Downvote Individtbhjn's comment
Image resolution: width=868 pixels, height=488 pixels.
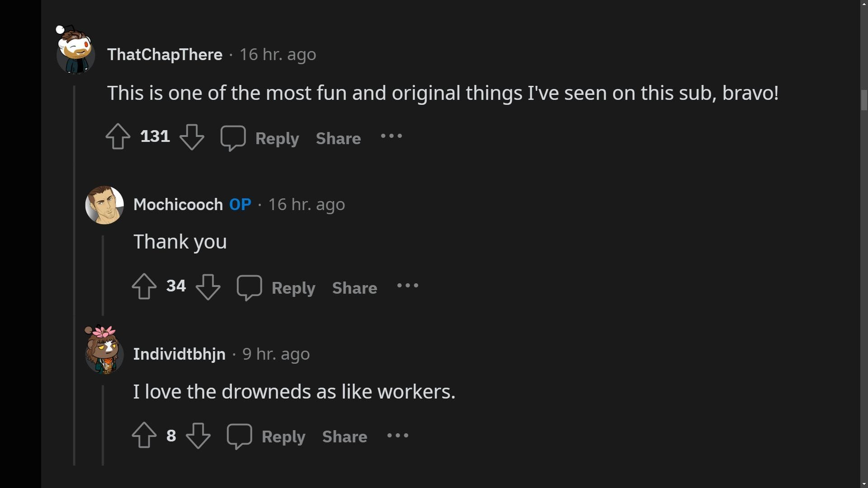199,436
